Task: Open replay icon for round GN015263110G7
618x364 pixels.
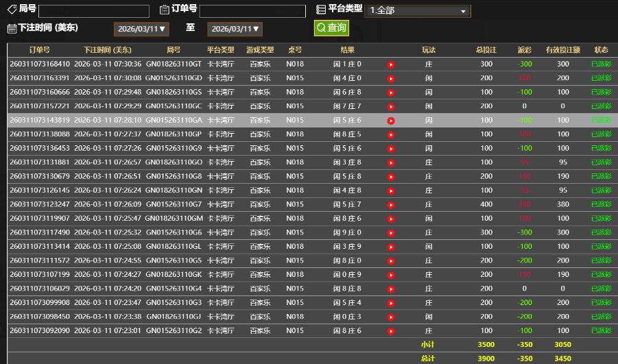Action: click(x=391, y=205)
